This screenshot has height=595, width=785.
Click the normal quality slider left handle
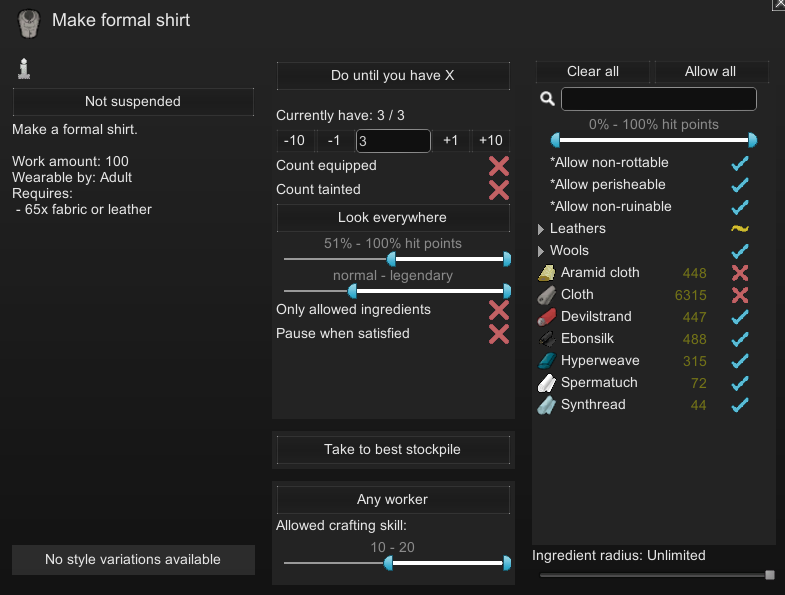coord(352,291)
